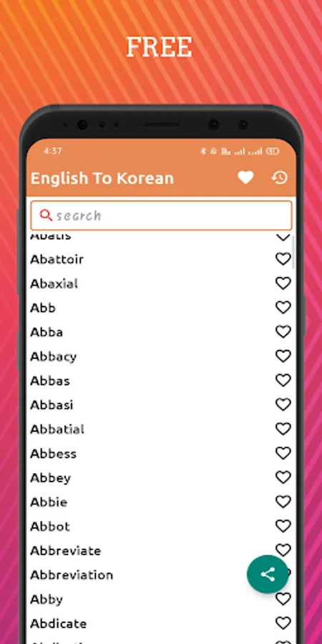Open the Abdicate entry
The image size is (322, 644).
[x=59, y=623]
